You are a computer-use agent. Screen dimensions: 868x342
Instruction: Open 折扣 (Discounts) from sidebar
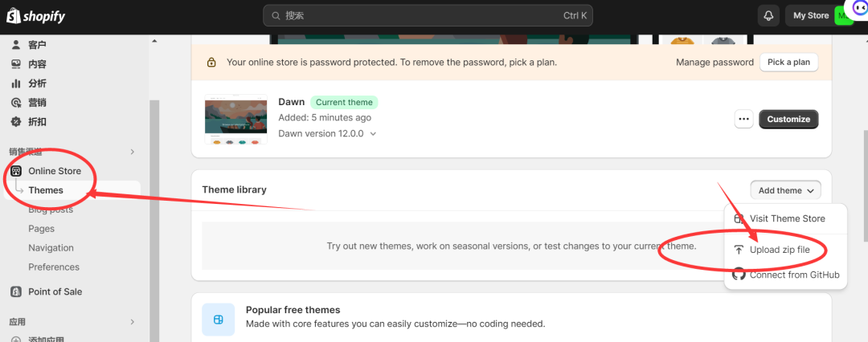37,122
